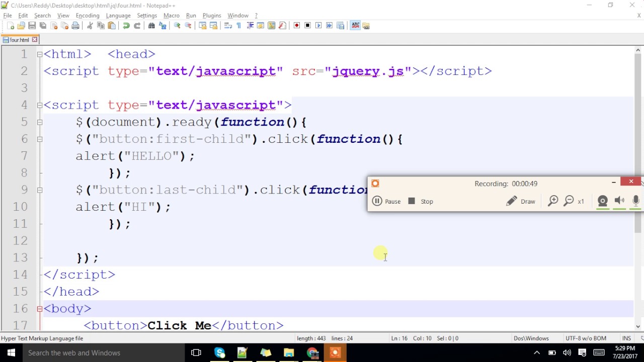Click the UTF-8 w/o BOM status entry
This screenshot has height=362, width=644.
point(586,338)
